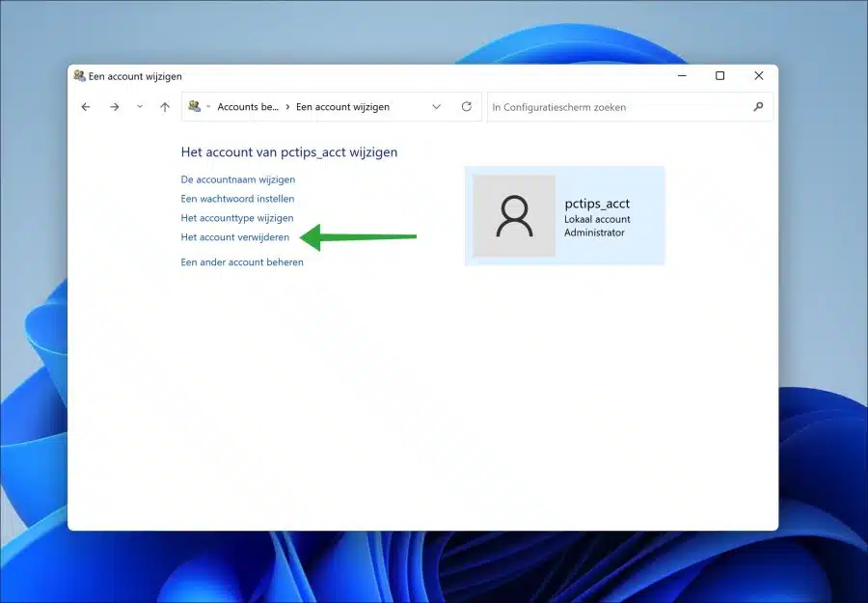This screenshot has height=603, width=868.
Task: Click the heading 'Het account van pctips_acct wijzigen'
Action: (x=289, y=152)
